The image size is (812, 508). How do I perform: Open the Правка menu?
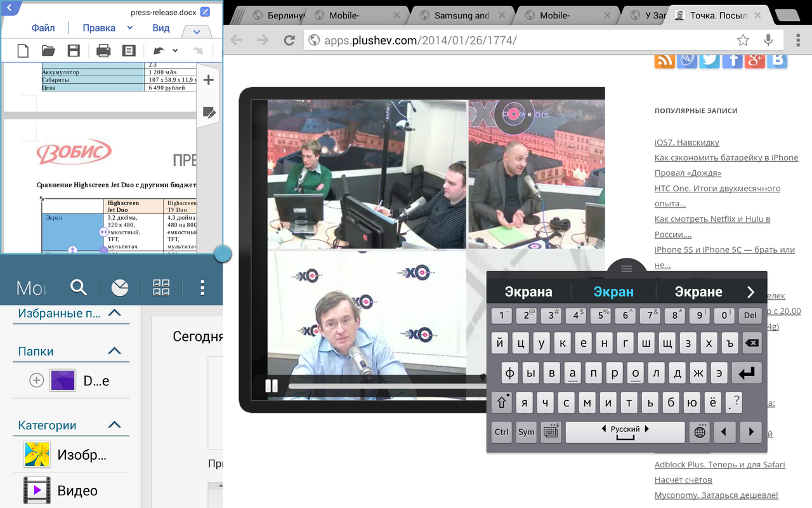(99, 28)
